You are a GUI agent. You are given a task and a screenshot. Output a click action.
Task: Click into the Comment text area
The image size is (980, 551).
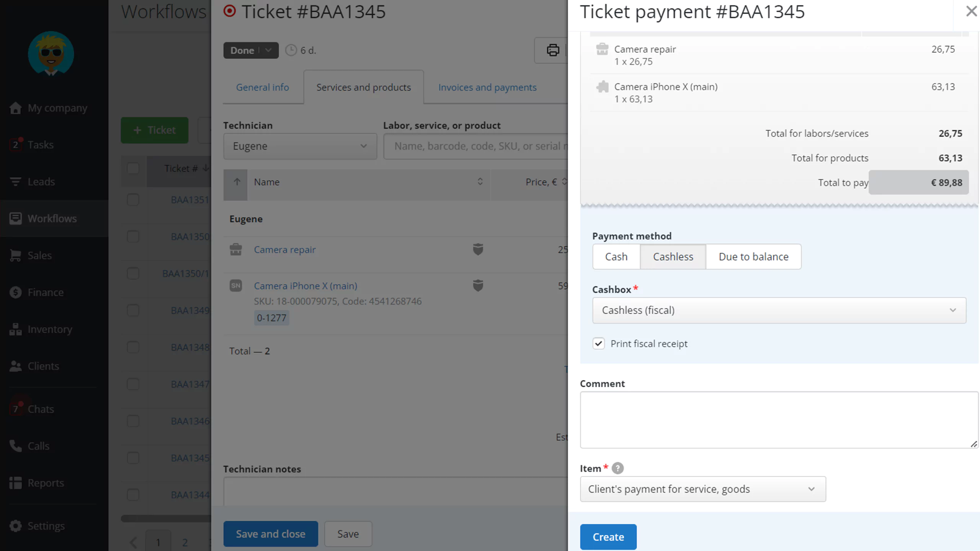(779, 420)
